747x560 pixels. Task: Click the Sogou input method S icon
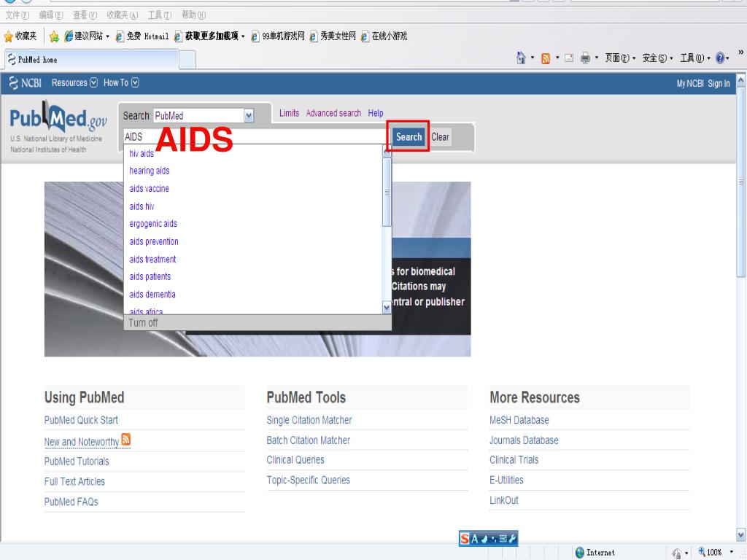coord(465,539)
